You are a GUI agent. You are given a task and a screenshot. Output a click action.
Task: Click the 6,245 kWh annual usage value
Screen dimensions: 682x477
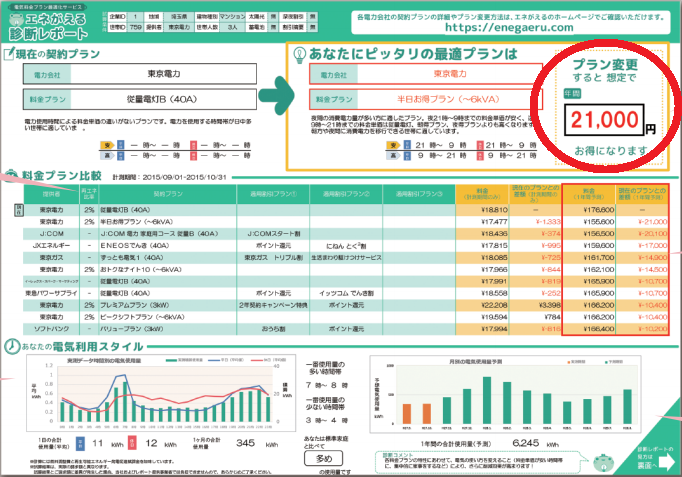[x=526, y=443]
